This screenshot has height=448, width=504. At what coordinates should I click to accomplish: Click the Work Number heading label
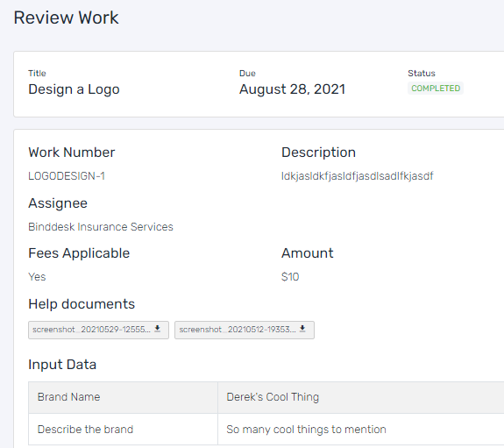click(71, 153)
